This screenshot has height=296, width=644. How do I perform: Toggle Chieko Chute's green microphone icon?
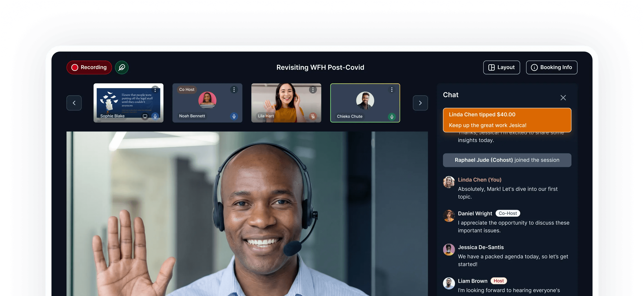pos(392,117)
